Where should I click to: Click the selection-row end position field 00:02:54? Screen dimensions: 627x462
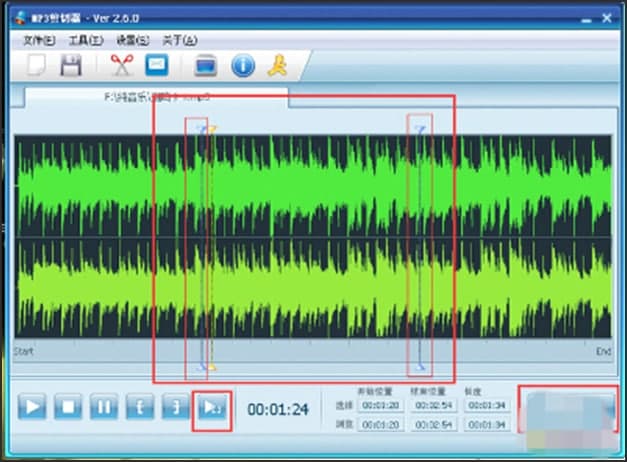click(434, 405)
